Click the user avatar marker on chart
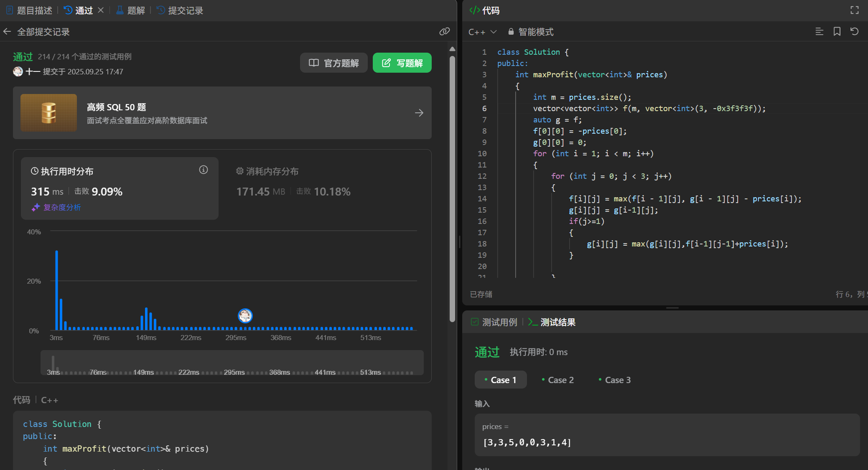Viewport: 868px width, 470px height. (x=245, y=315)
